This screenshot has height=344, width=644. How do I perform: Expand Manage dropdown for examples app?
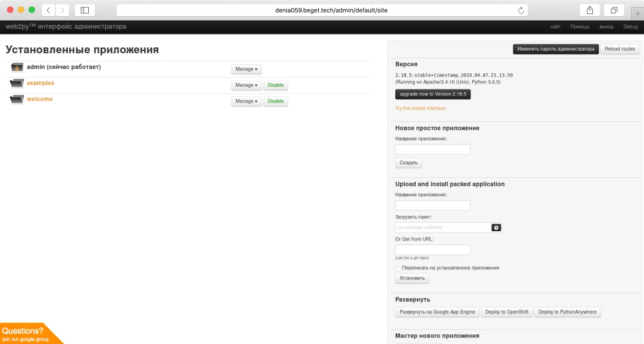pyautogui.click(x=246, y=85)
